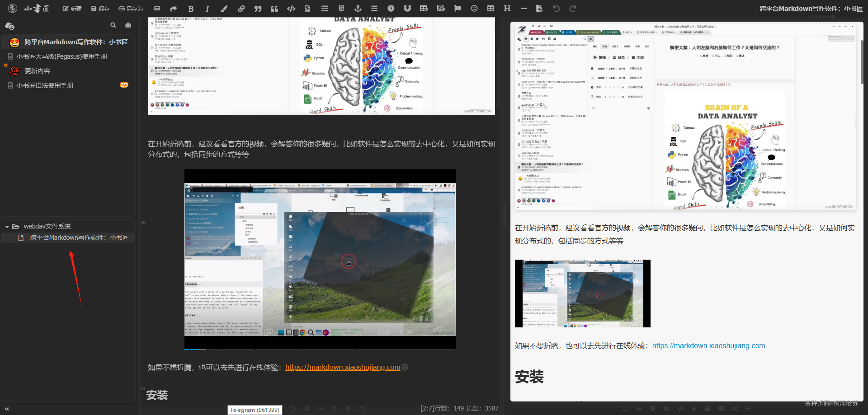Insert a hyperlink using the chain icon
Viewport: 868px width, 415px height.
[241, 9]
